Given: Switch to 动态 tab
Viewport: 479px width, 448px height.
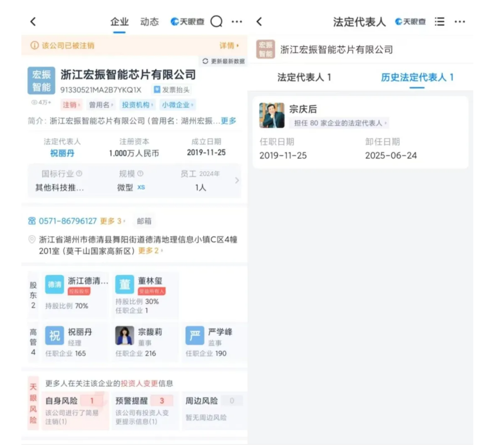Looking at the screenshot, I should [x=149, y=22].
